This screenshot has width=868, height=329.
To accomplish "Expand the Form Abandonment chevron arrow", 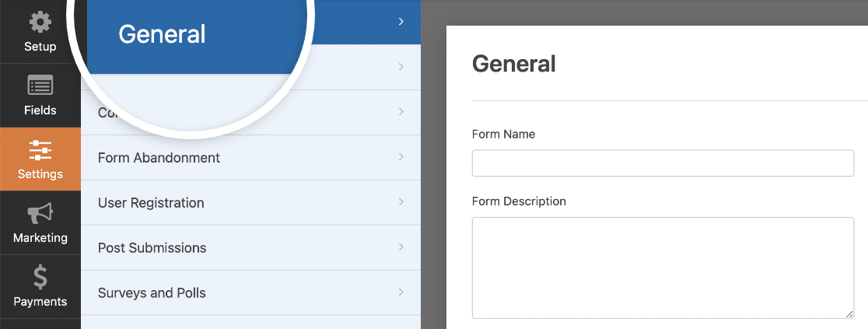I will (401, 157).
